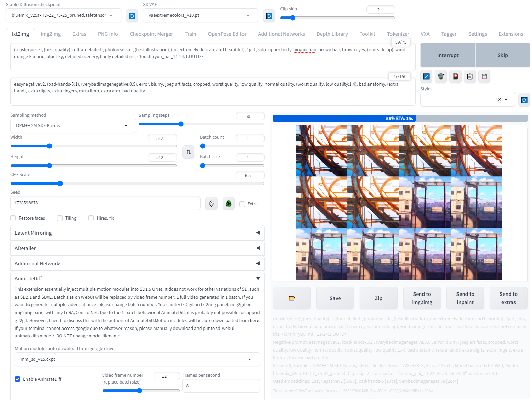Refresh the Stable Diffusion checkpoint list
The height and width of the screenshot is (400, 532).
tap(132, 15)
